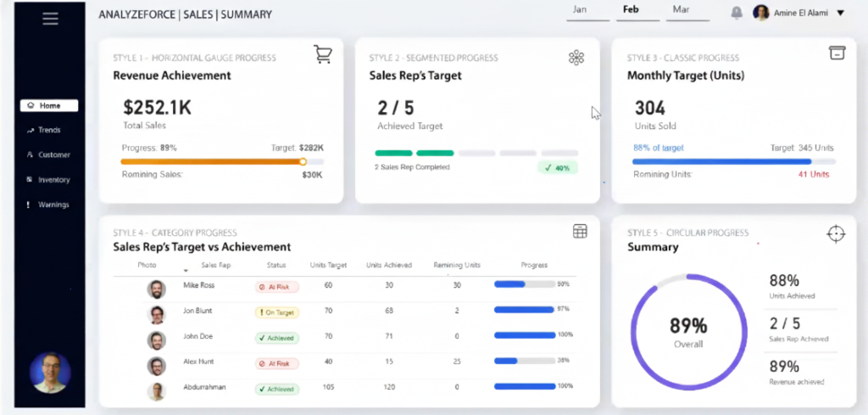Click the table grid icon on Category Progress card

pos(580,232)
